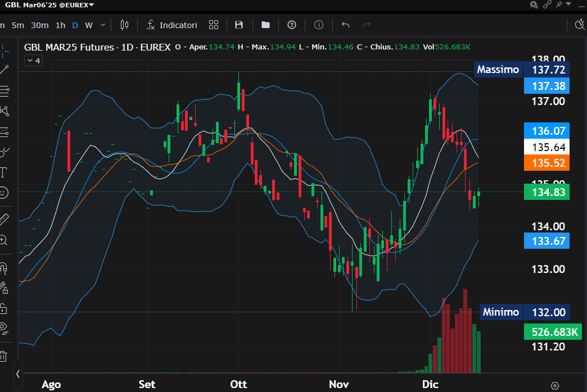Select the W weekly timeframe
This screenshot has height=392, width=587.
point(88,25)
